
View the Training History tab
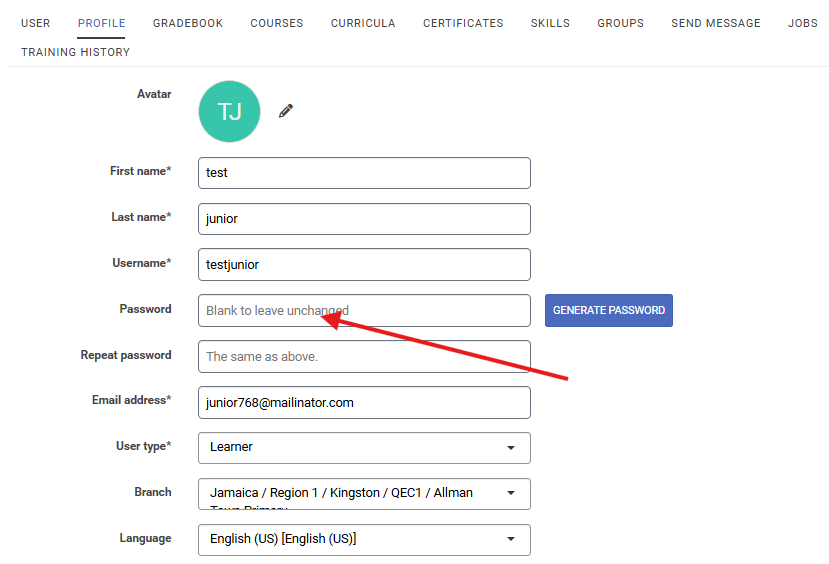coord(75,52)
